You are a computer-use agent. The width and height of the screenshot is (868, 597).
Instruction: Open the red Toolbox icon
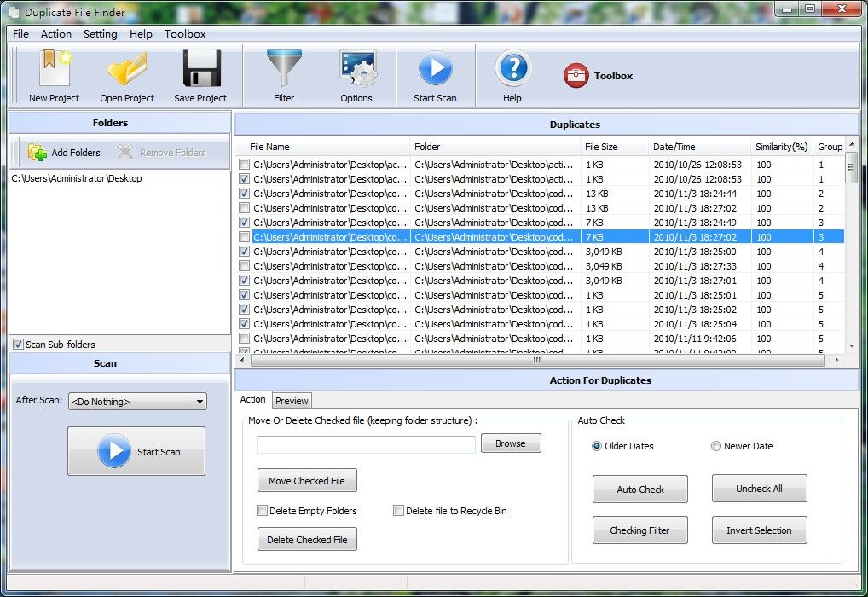coord(576,75)
